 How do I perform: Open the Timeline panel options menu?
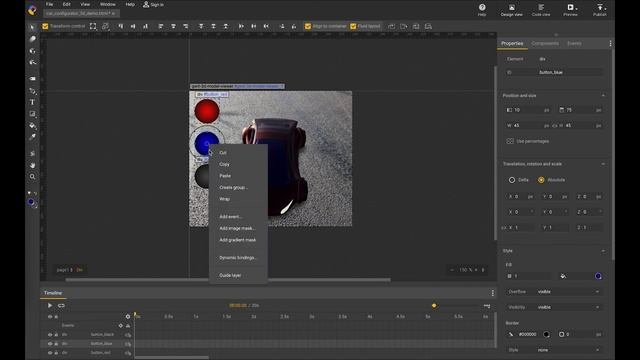point(493,293)
